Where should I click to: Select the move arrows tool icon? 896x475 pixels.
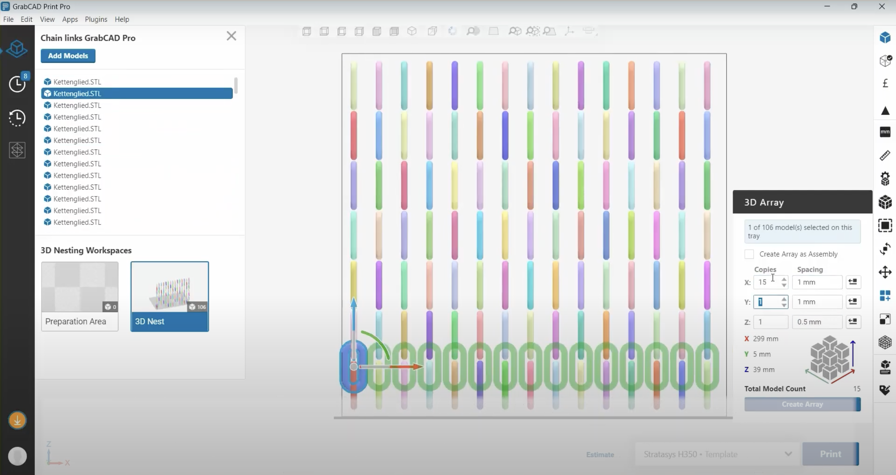click(x=885, y=272)
